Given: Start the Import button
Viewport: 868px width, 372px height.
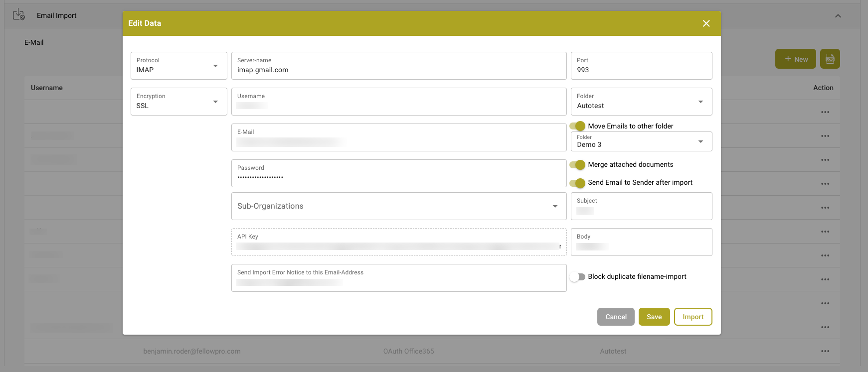Looking at the screenshot, I should point(693,317).
